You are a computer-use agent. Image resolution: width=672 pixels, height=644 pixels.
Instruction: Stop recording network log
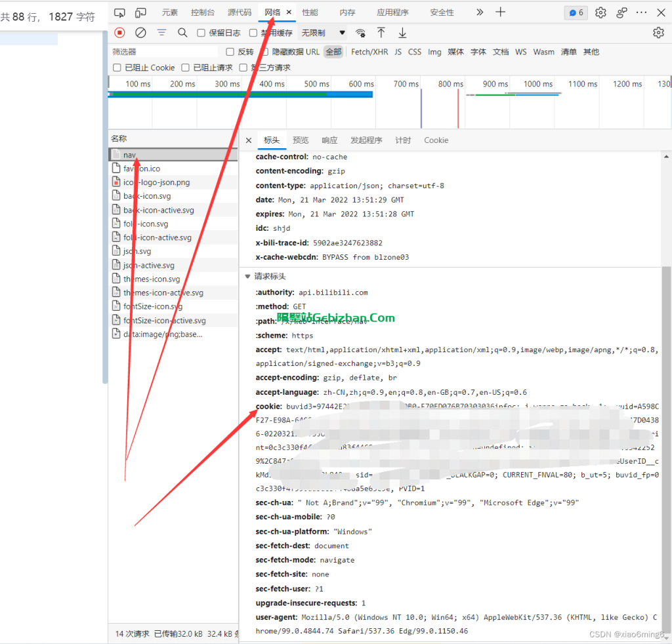119,33
